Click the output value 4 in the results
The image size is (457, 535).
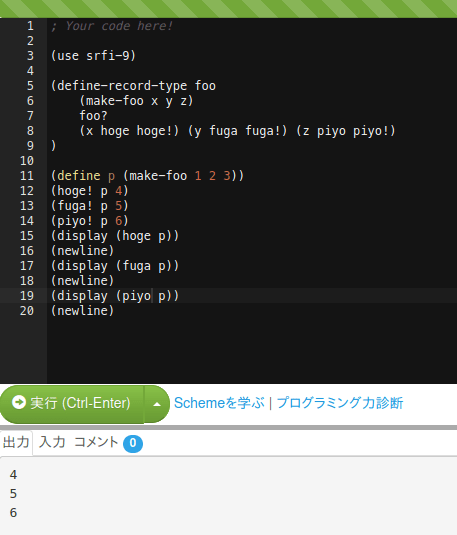pyautogui.click(x=13, y=475)
